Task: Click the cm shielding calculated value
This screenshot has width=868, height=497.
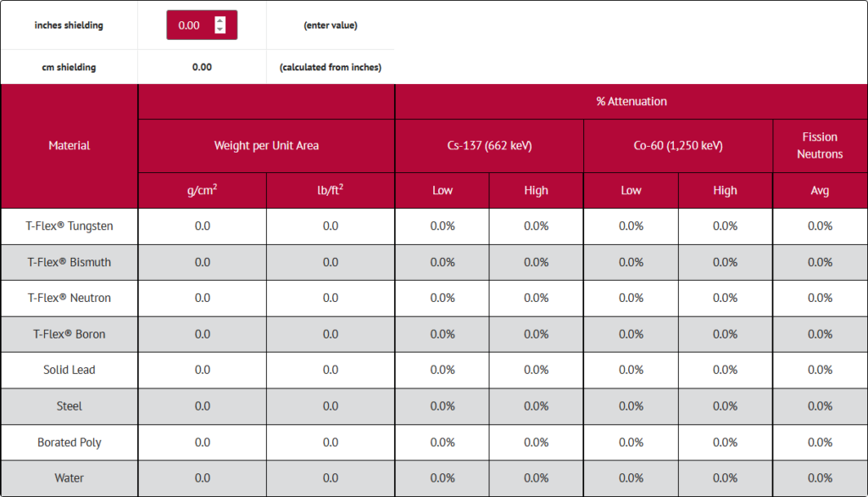Action: point(202,67)
